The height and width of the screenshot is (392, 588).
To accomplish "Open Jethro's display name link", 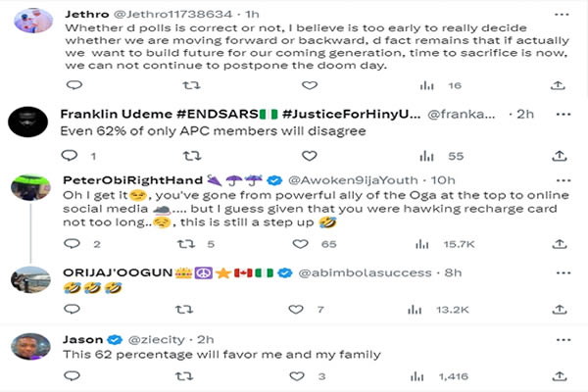I will [87, 15].
